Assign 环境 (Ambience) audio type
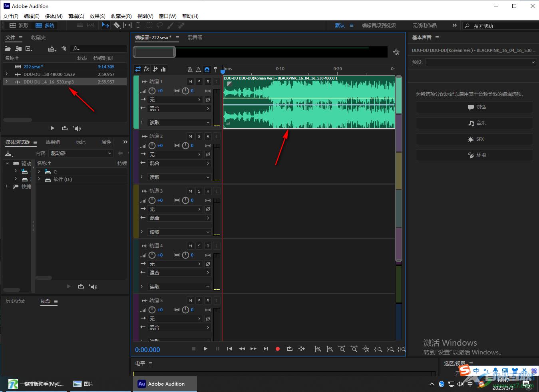Screen dimensions: 539x392 474,155
